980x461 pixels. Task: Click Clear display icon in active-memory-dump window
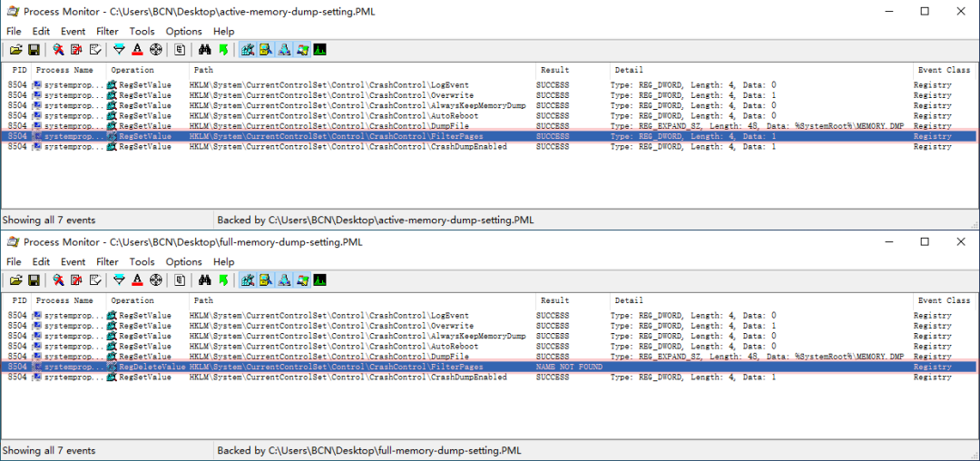pos(95,50)
